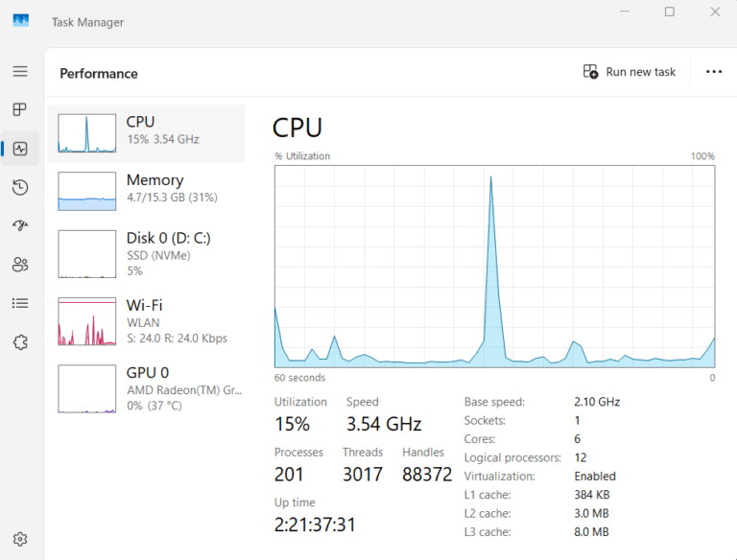737x560 pixels.
Task: Click the Run new task button
Action: pos(630,72)
